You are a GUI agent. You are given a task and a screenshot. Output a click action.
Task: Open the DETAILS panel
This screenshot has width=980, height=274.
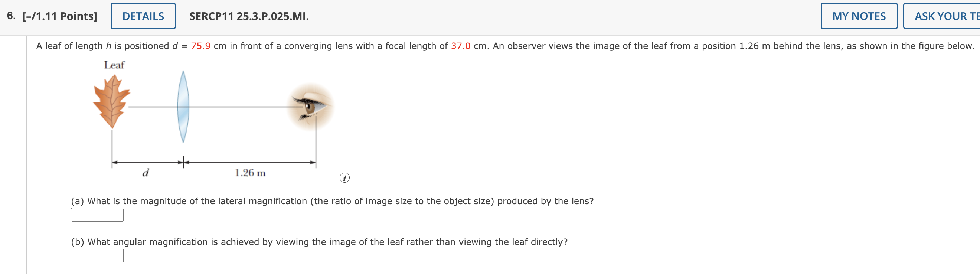click(x=143, y=16)
